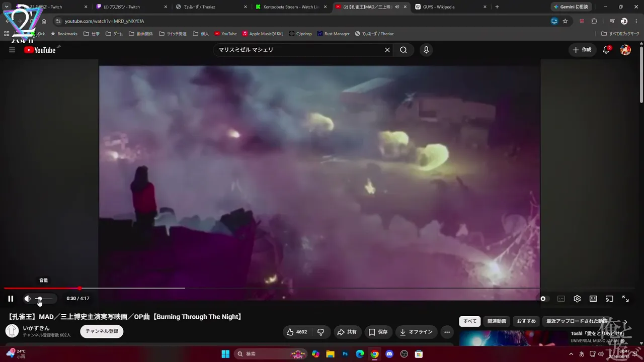The image size is (644, 362).
Task: Pause the video
Action: (11, 299)
